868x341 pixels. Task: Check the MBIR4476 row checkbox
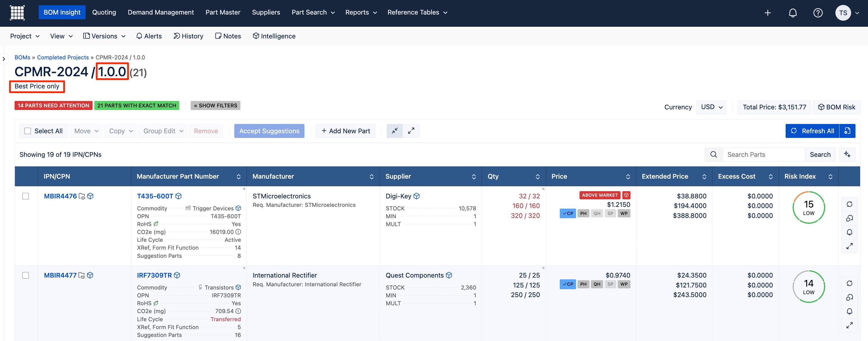(26, 196)
